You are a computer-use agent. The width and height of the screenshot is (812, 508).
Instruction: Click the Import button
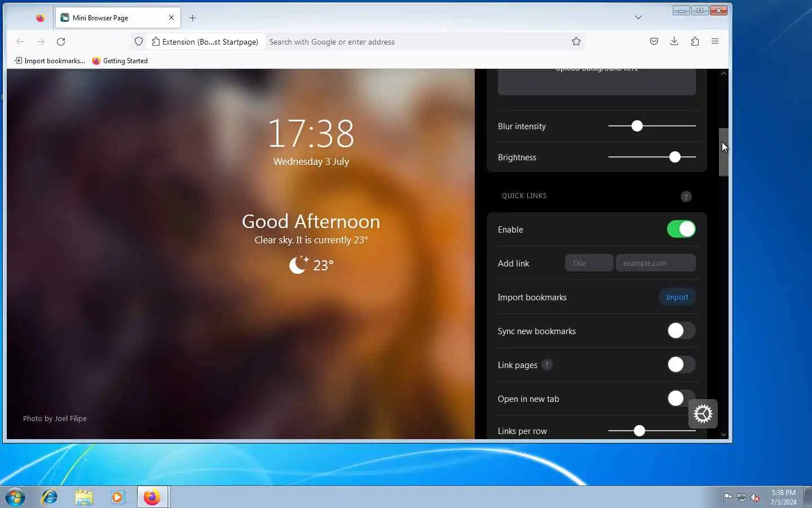pyautogui.click(x=677, y=297)
